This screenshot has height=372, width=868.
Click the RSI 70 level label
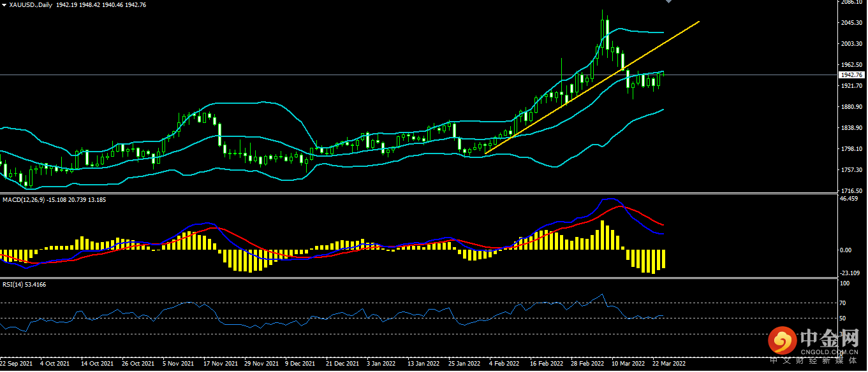coord(843,303)
